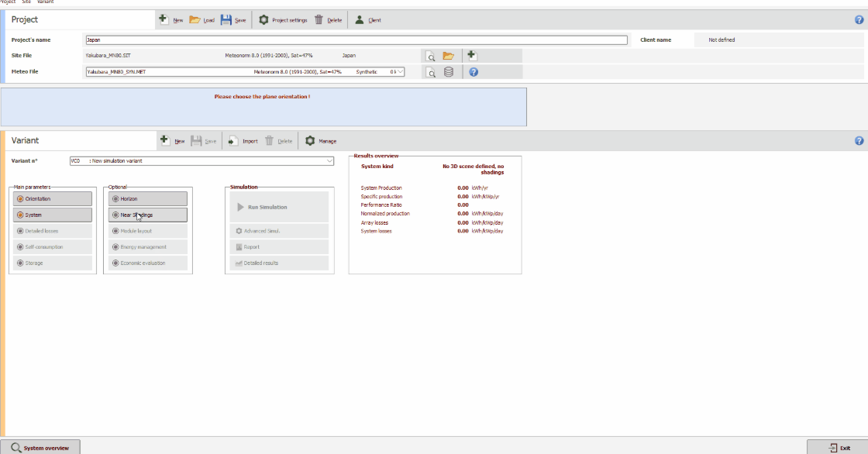Create a new project with New icon
Viewport: 868px width, 454px height.
pyautogui.click(x=170, y=20)
